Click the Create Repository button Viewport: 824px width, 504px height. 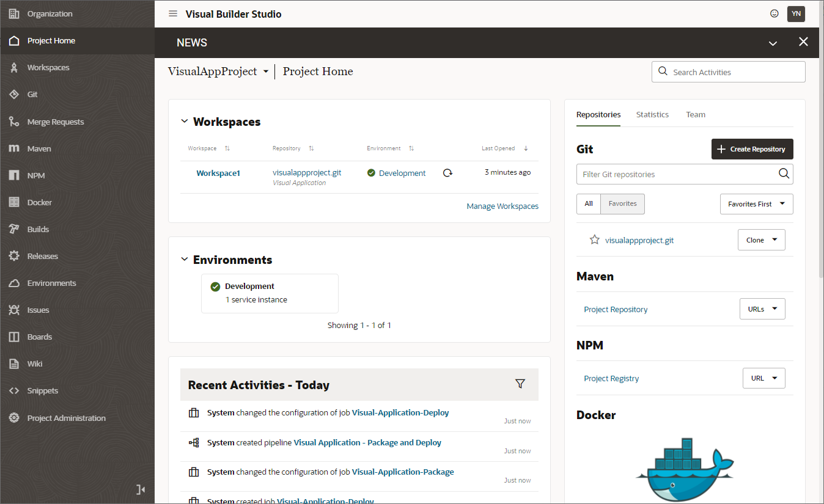pyautogui.click(x=752, y=149)
